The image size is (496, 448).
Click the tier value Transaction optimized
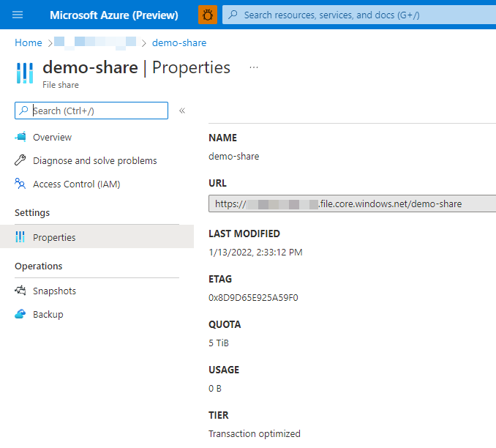point(255,434)
